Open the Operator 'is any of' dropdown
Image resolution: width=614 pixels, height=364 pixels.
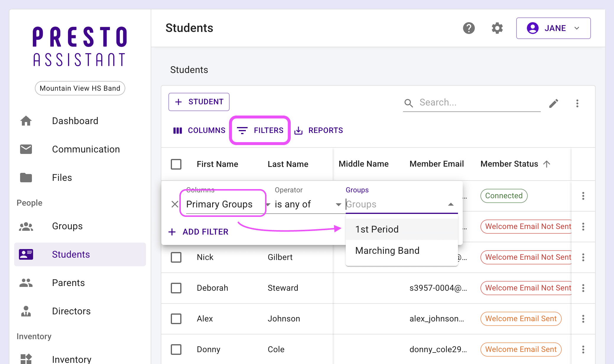[307, 204]
